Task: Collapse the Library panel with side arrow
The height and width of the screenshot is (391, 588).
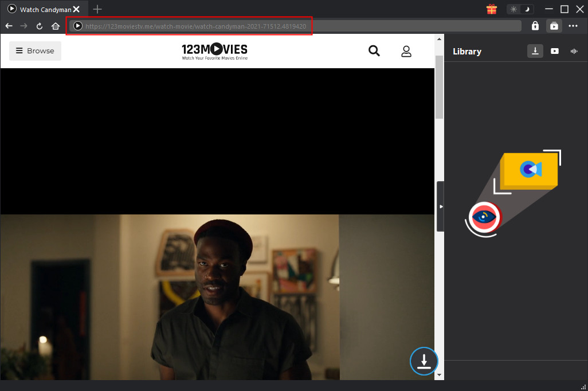Action: [x=440, y=206]
